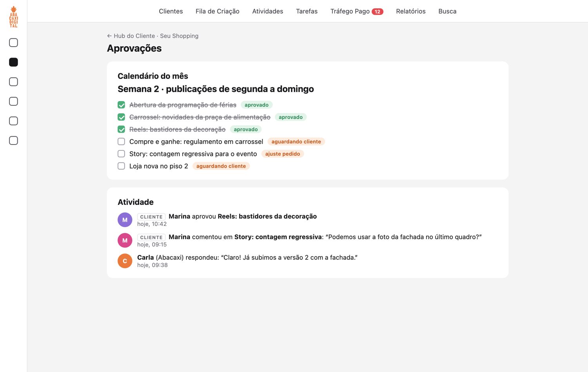Uncheck Reels bastidores da decoração
Viewport: 588px width, 372px height.
coord(122,129)
